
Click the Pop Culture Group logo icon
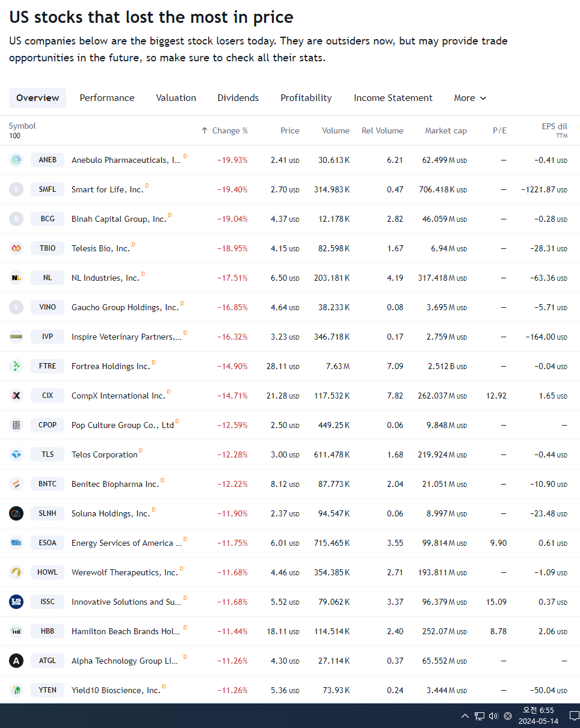click(16, 425)
